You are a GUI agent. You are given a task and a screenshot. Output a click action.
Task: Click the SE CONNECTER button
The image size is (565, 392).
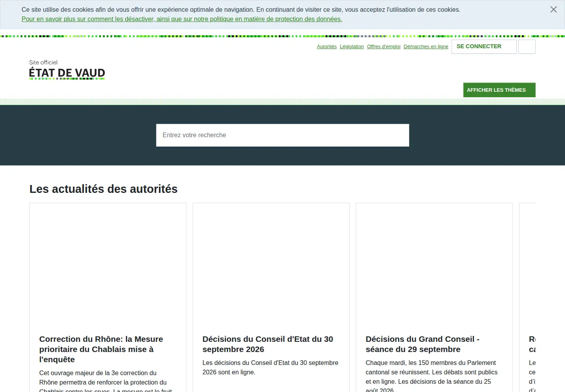[484, 47]
